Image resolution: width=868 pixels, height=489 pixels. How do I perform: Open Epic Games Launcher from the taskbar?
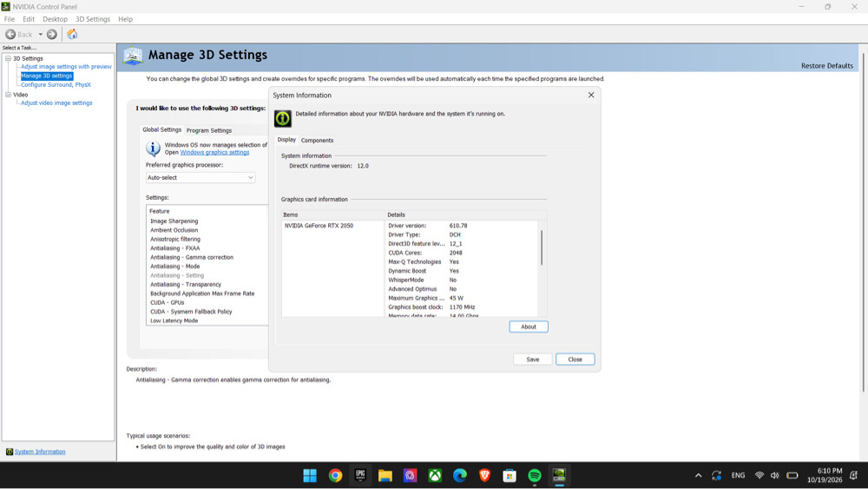point(360,476)
